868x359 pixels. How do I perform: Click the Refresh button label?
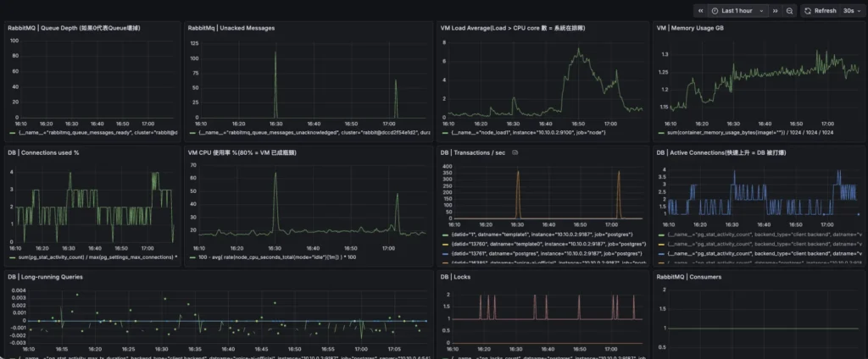824,11
